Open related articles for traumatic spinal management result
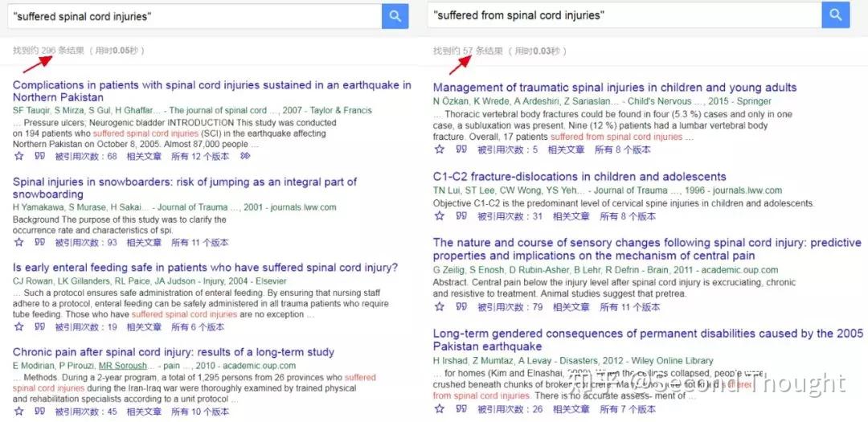The image size is (868, 422). pos(566,150)
